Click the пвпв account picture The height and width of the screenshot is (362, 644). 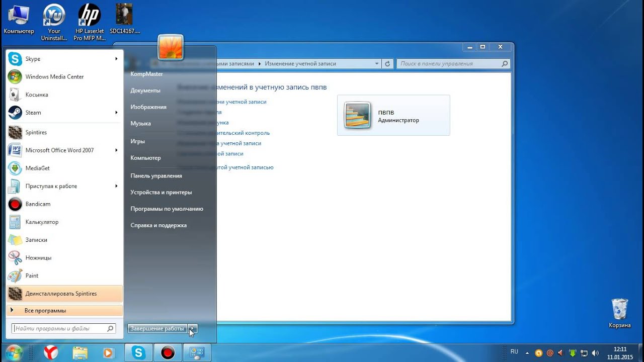pyautogui.click(x=358, y=115)
